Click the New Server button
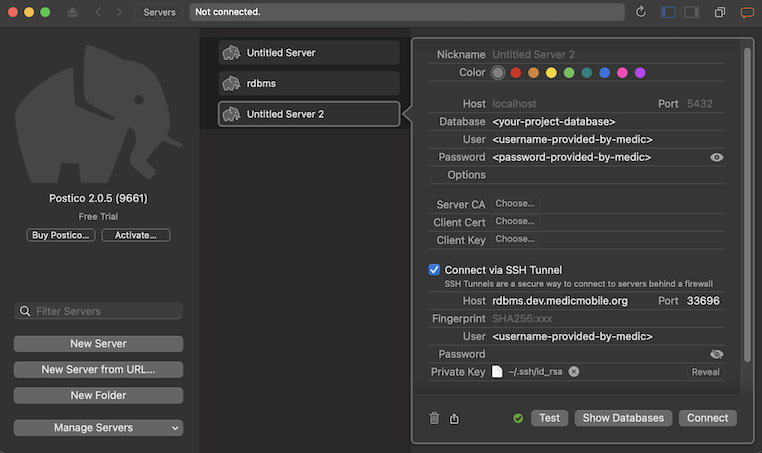 pyautogui.click(x=98, y=344)
